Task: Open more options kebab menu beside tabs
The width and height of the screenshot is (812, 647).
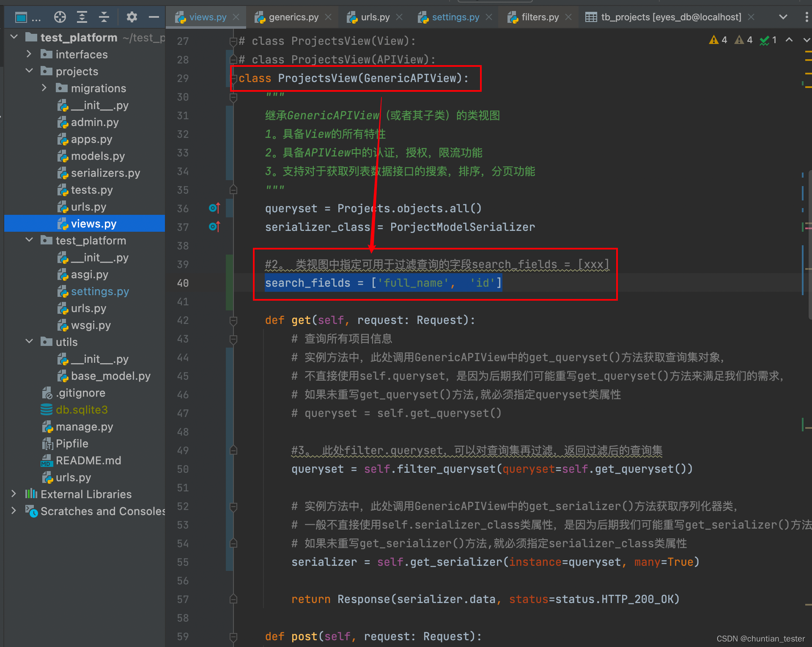Action: [807, 17]
